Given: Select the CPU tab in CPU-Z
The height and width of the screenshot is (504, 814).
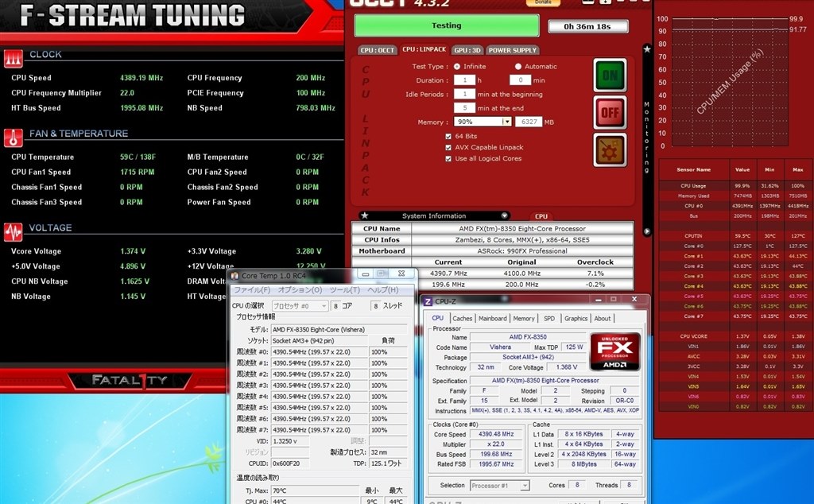Looking at the screenshot, I should pos(438,318).
